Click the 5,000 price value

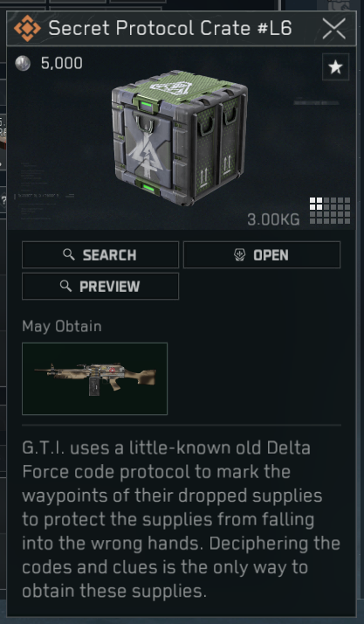62,63
